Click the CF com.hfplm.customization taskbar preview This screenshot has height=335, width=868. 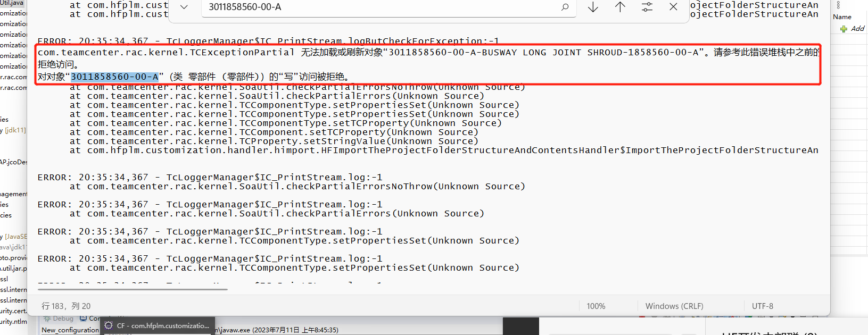coord(159,326)
